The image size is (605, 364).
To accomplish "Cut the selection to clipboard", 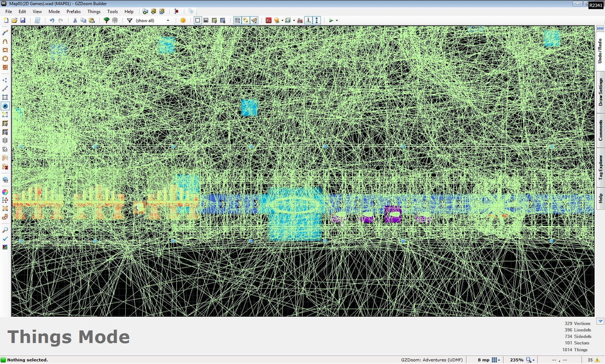I will click(75, 20).
